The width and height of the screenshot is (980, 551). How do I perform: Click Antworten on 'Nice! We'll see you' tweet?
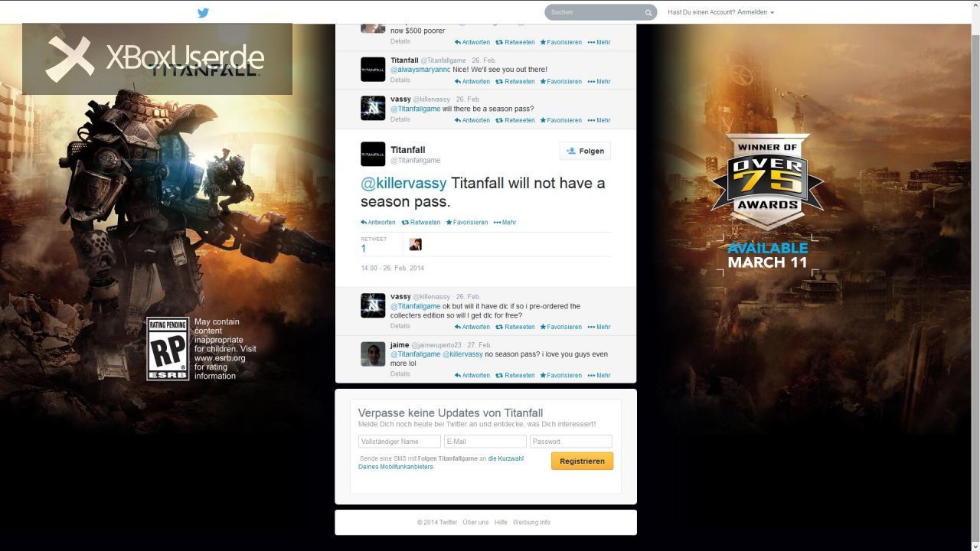coord(472,82)
